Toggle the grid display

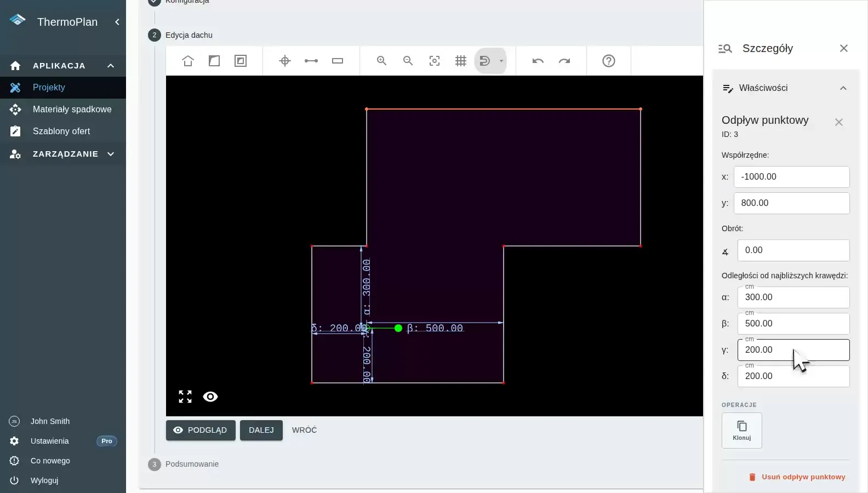461,61
